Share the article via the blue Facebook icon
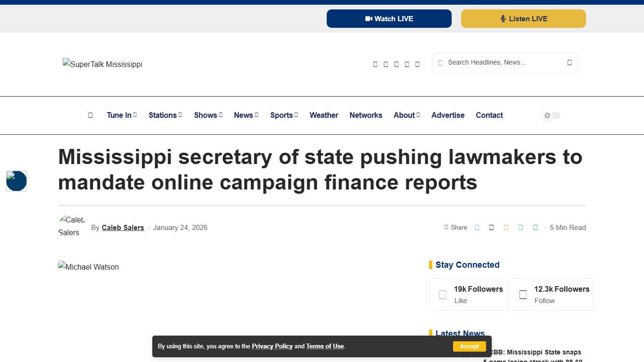Viewport: 644px width, 362px height. click(x=477, y=227)
